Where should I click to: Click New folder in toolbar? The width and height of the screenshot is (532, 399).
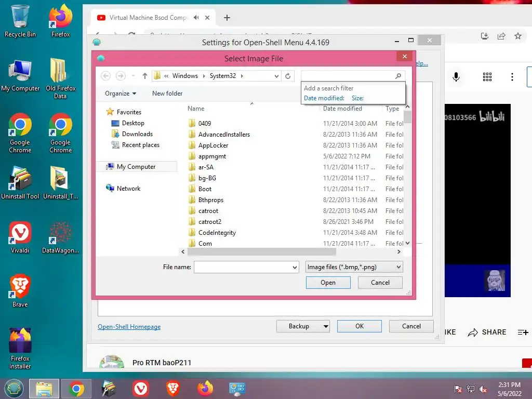coord(167,94)
